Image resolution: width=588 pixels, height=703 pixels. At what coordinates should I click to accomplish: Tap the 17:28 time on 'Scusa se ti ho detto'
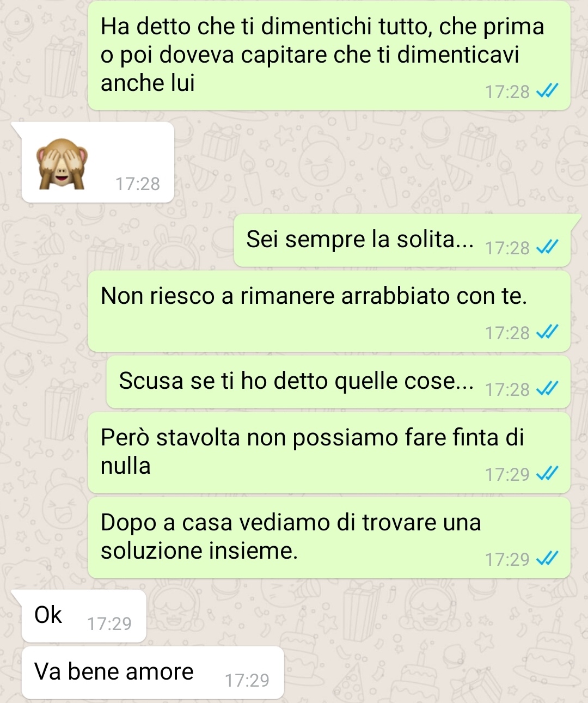coord(507,389)
